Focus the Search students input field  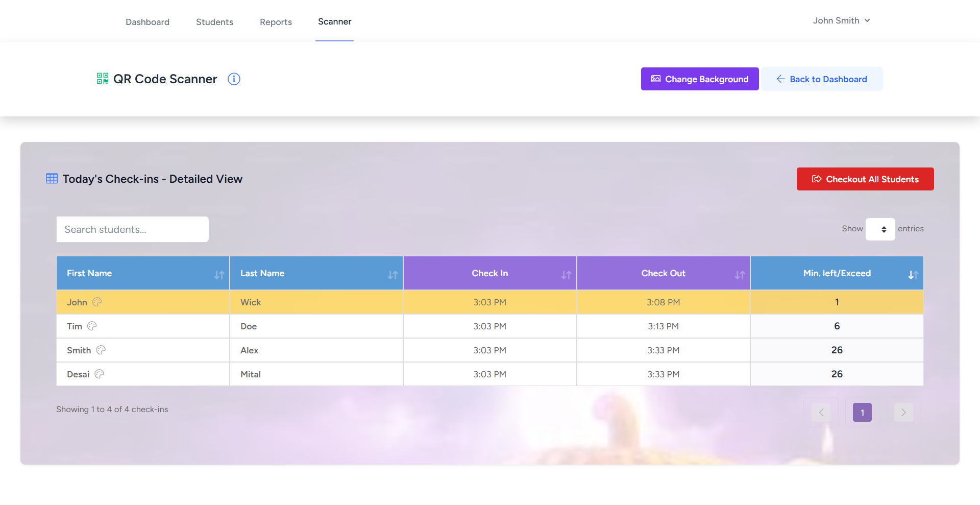133,230
